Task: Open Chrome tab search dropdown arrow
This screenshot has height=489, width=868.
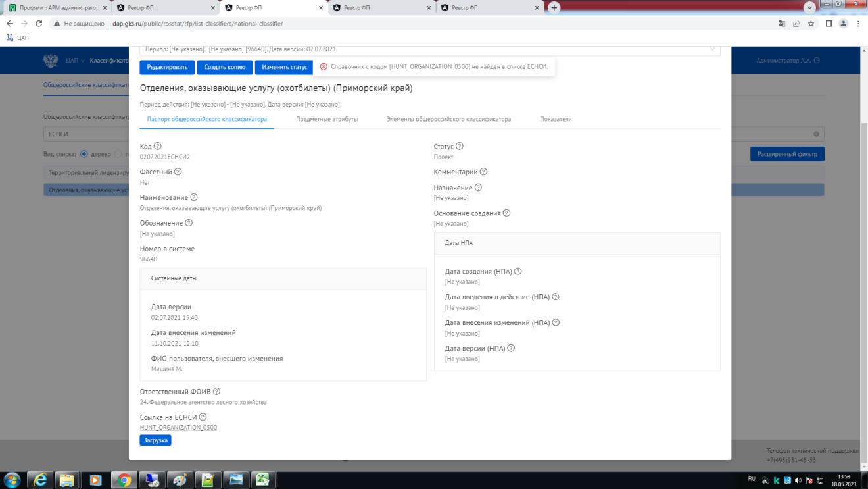Action: click(x=809, y=7)
